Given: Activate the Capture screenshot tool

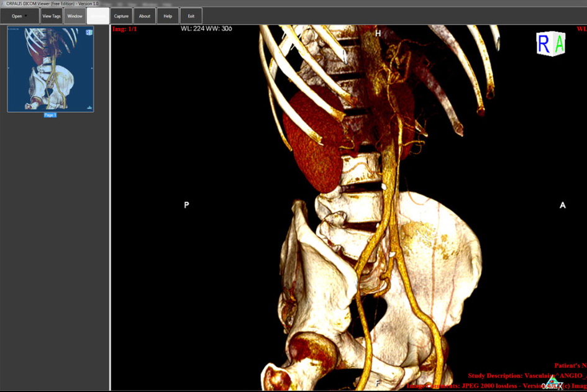Looking at the screenshot, I should [121, 16].
